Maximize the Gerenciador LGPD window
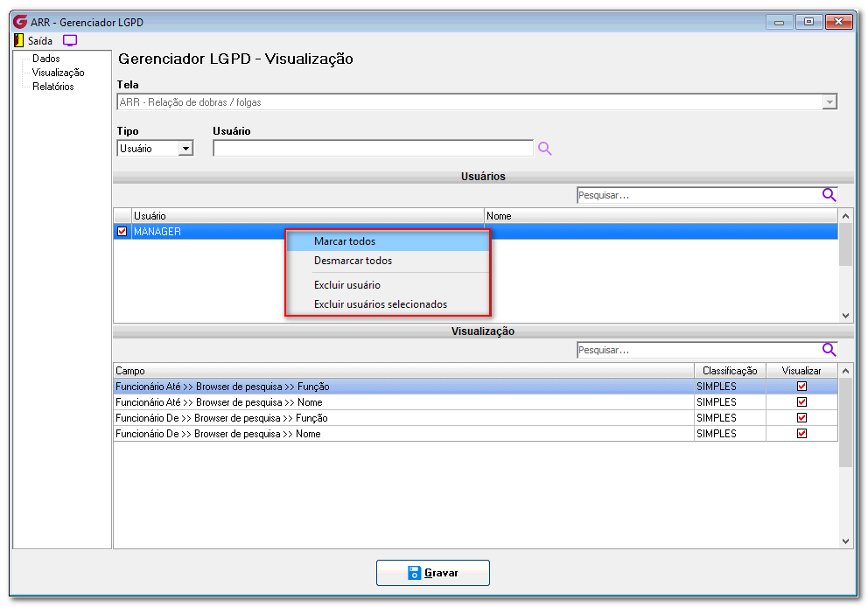 coord(808,22)
